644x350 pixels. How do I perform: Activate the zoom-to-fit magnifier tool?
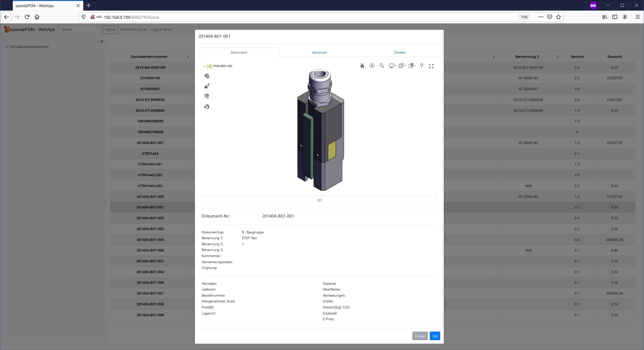point(382,66)
